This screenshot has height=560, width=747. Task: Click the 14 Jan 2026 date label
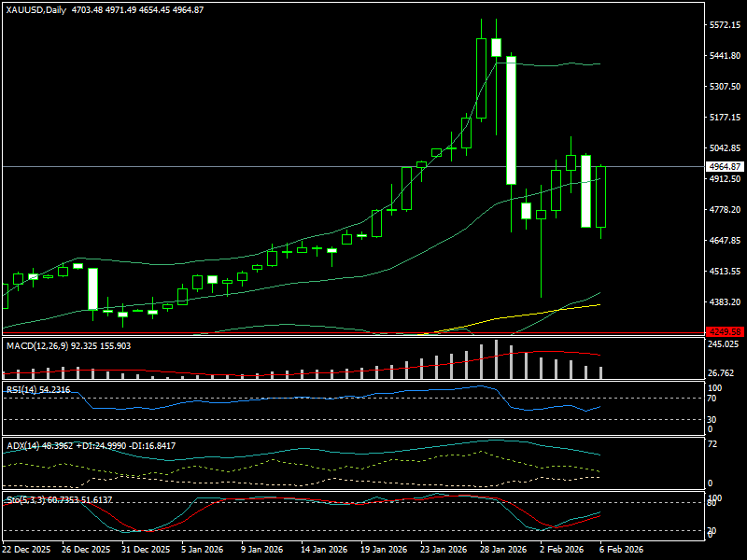324,550
